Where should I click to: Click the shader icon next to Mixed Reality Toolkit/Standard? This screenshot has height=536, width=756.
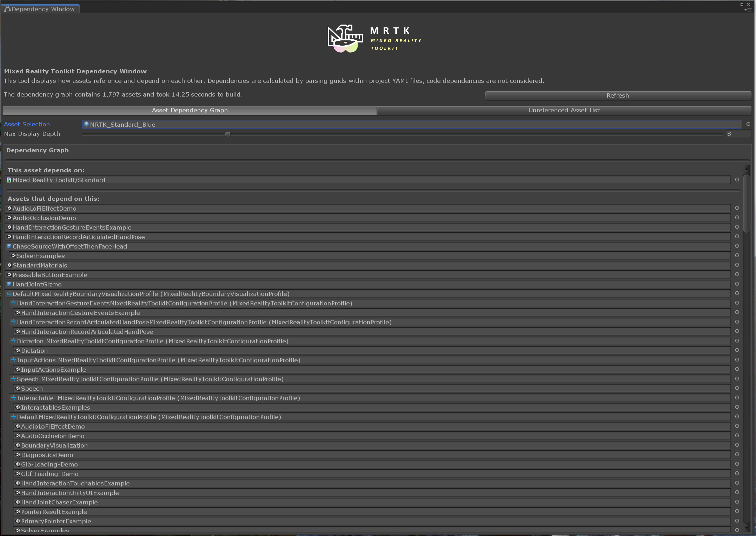[x=9, y=180]
